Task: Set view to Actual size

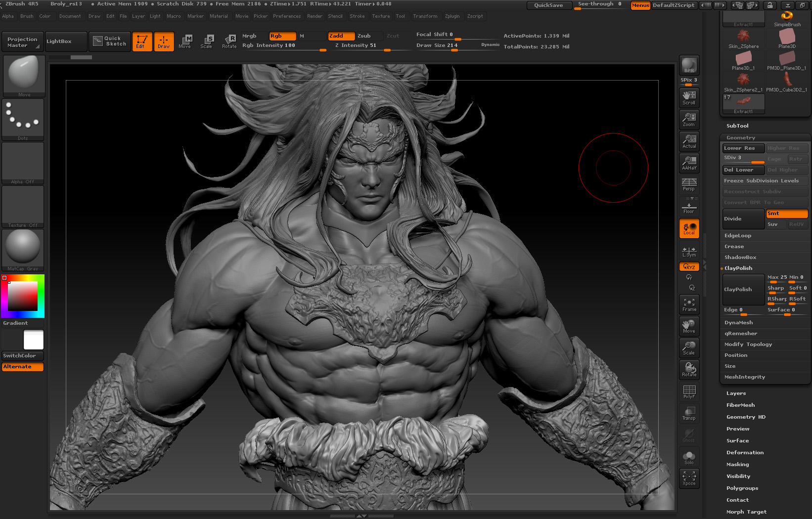Action: tap(689, 141)
